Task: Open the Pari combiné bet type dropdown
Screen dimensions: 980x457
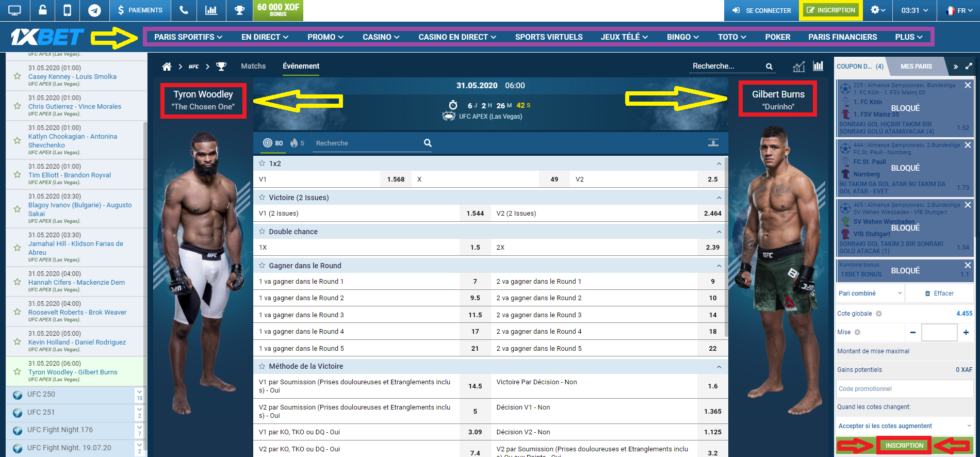Action: (870, 293)
